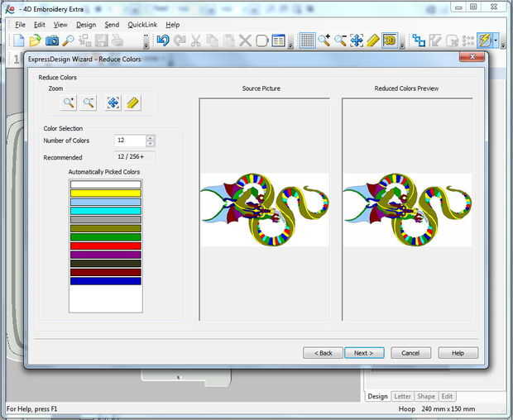513x420 pixels.
Task: Switch to the Edit tab at bottom right
Action: click(x=447, y=397)
